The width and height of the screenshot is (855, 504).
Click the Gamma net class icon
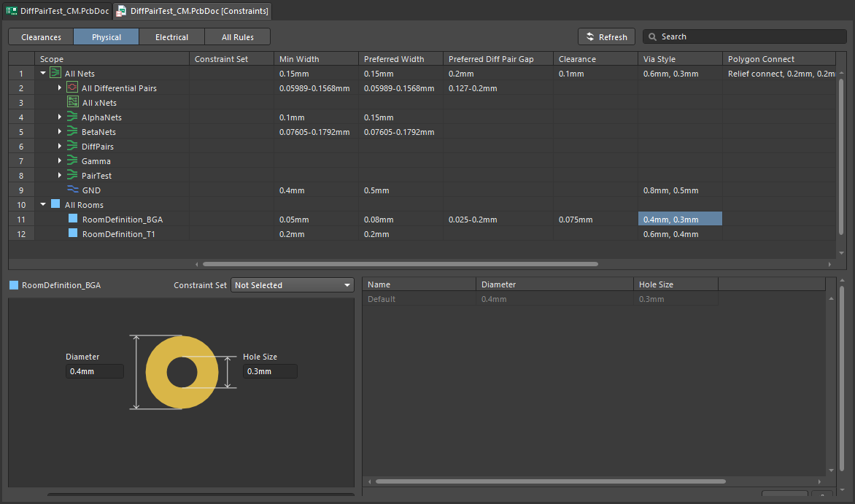(x=72, y=161)
